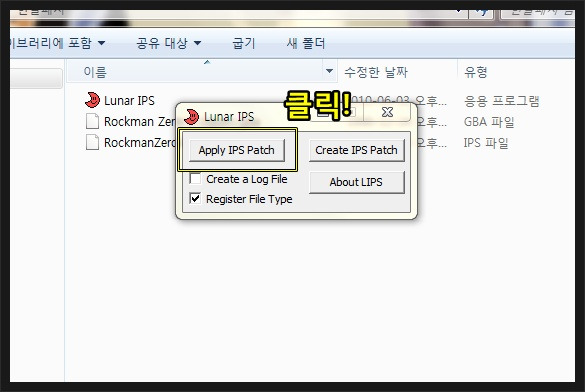585x392 pixels.
Task: Select the Lunar IPS application icon in Explorer
Action: coord(92,100)
